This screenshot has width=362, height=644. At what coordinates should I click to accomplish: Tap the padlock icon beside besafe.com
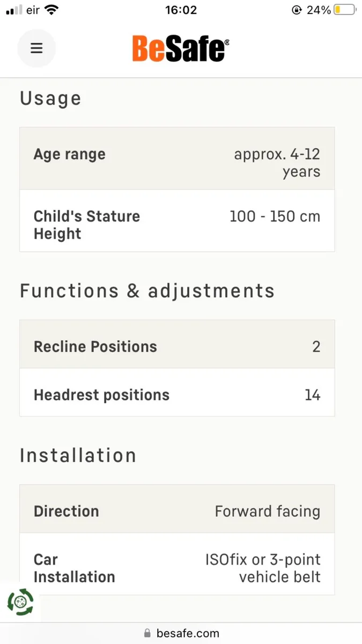click(x=147, y=633)
